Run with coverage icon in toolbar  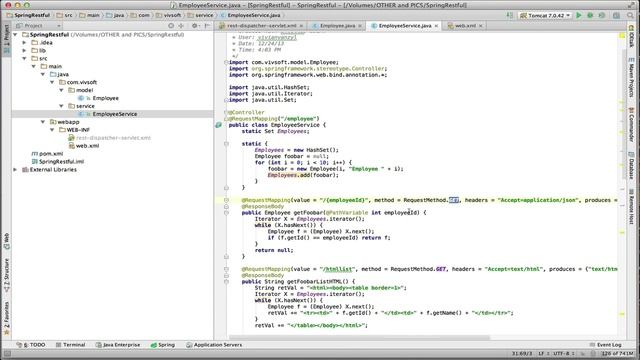coord(602,16)
